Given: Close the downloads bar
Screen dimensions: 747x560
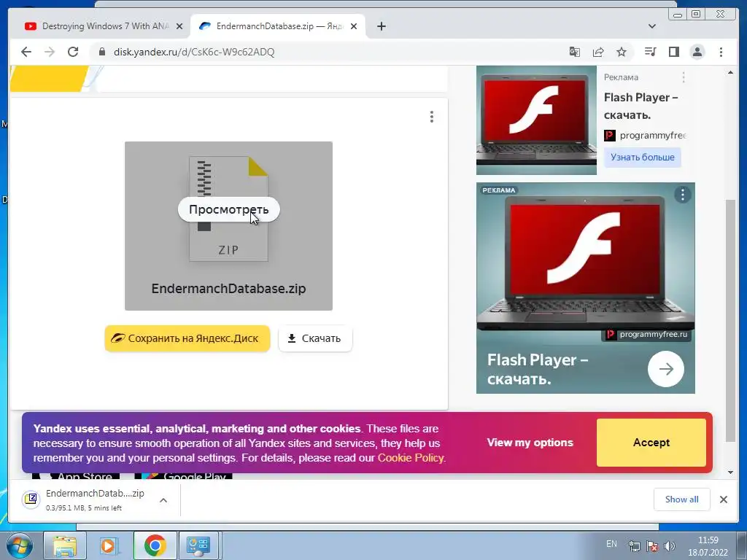Looking at the screenshot, I should click(723, 499).
